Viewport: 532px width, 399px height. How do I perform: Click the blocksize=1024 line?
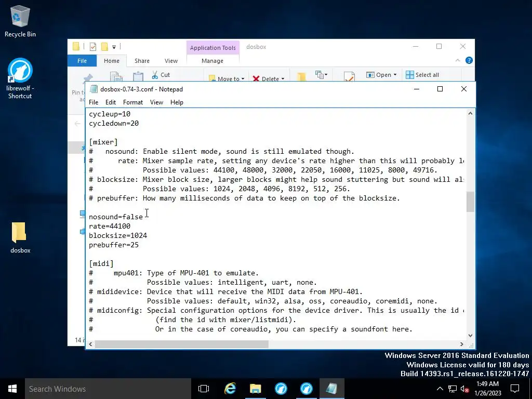118,235
